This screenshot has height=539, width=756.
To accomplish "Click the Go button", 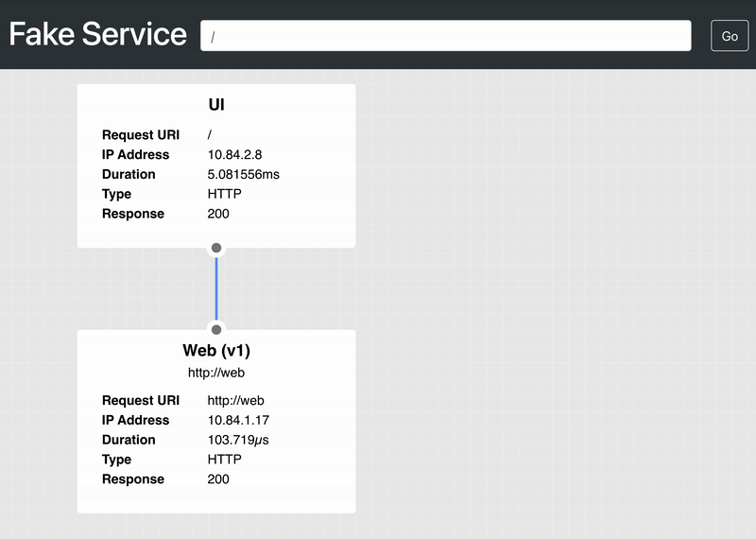I will pyautogui.click(x=729, y=36).
